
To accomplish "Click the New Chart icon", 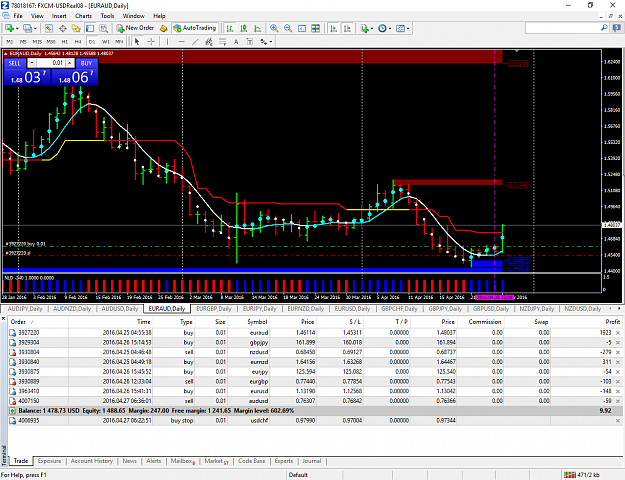I will [9, 28].
